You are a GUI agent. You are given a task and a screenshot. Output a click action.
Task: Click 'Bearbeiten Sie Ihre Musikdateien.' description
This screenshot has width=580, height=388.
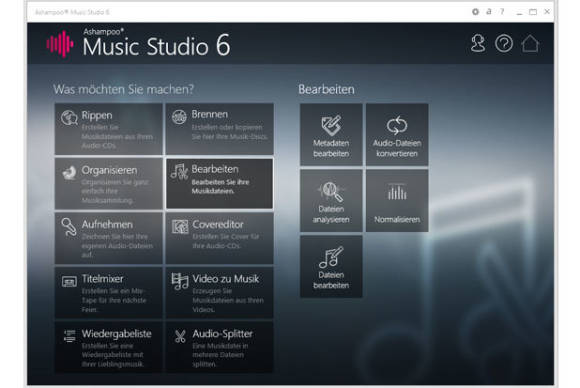[220, 187]
